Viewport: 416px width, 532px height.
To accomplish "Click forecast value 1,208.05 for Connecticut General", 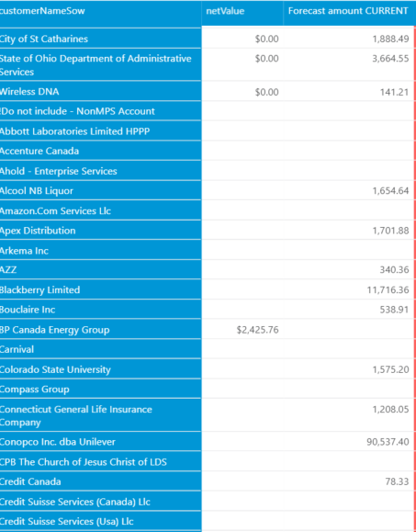I will pyautogui.click(x=390, y=409).
